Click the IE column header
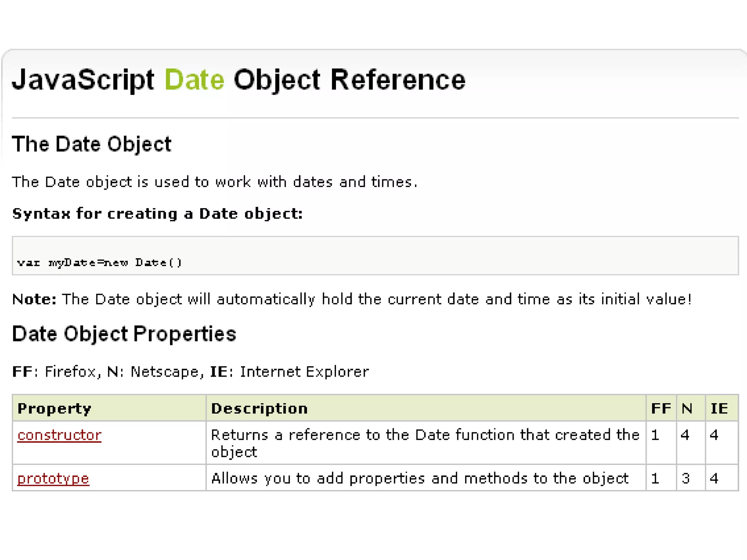Viewport: 747px width, 560px height. point(719,408)
